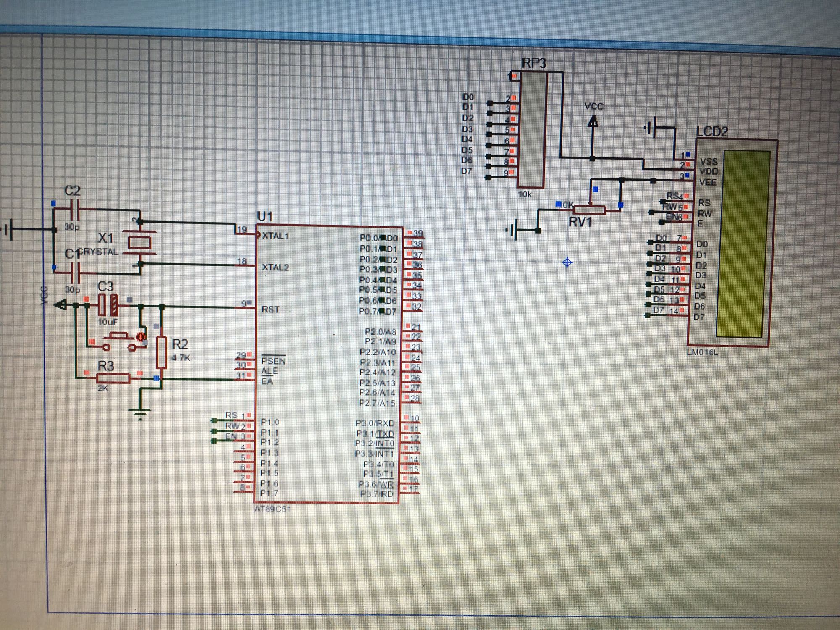The image size is (840, 630).
Task: Click the P1.0 pin labeled RS
Action: tap(244, 420)
